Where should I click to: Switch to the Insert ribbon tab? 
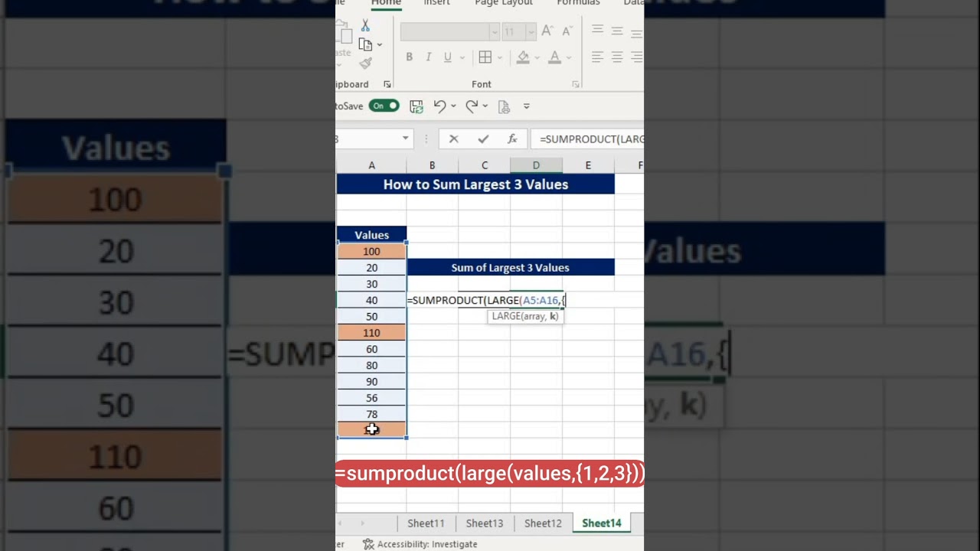tap(437, 3)
